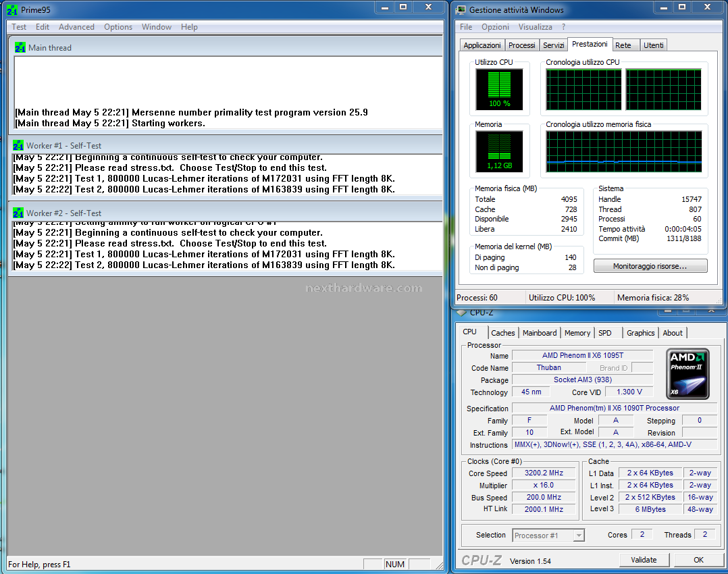Click the 'Utilizzo CPU: 100%' status bar entry
This screenshot has height=574, width=728.
pos(562,298)
